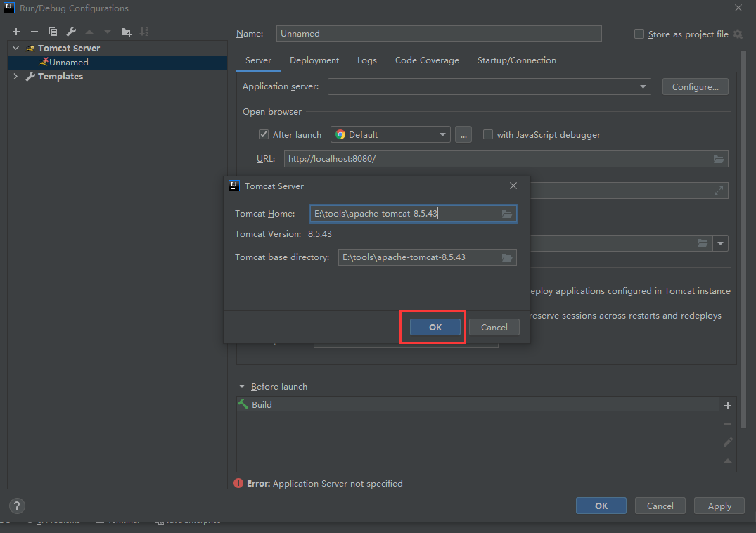Remove the Before launch task with the minus
The image size is (756, 533).
point(728,424)
